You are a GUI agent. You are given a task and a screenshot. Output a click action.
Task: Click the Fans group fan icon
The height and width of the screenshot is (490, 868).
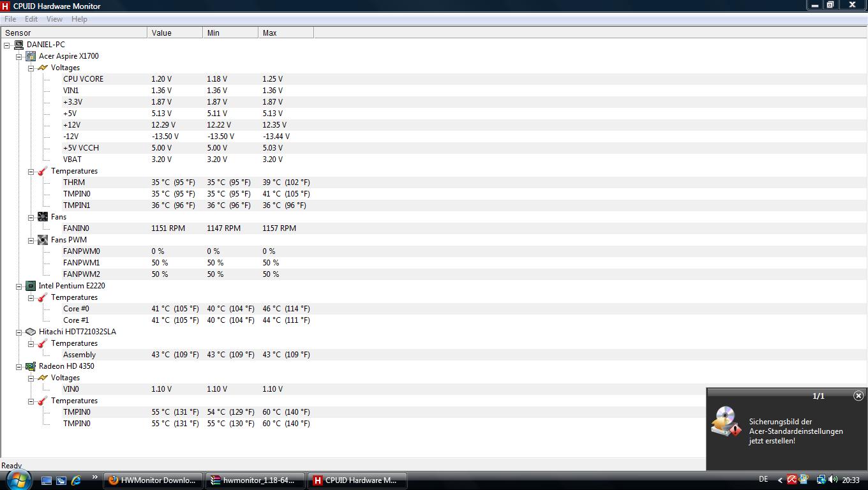point(43,217)
